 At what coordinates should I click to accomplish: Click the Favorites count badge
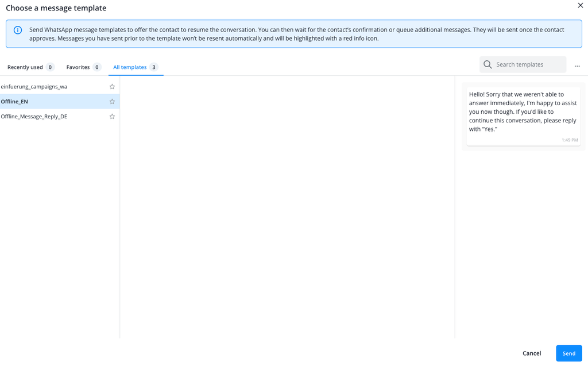(x=96, y=67)
